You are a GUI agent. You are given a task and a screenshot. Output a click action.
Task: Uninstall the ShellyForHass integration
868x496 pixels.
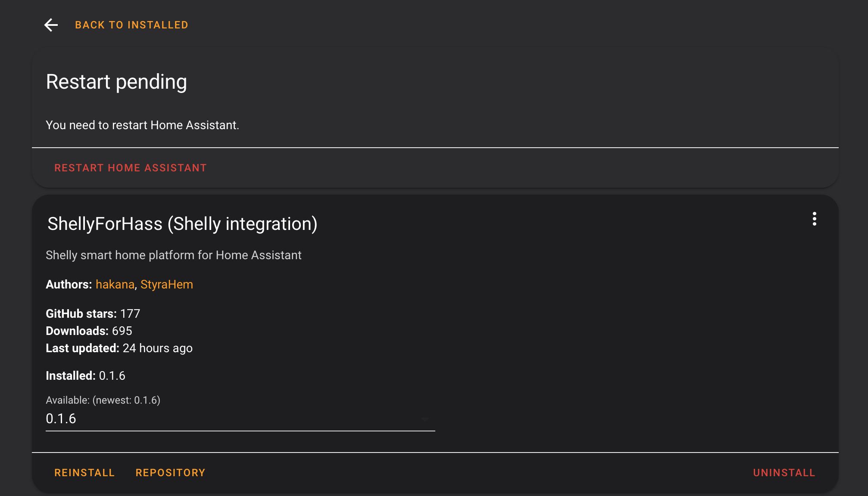[784, 472]
